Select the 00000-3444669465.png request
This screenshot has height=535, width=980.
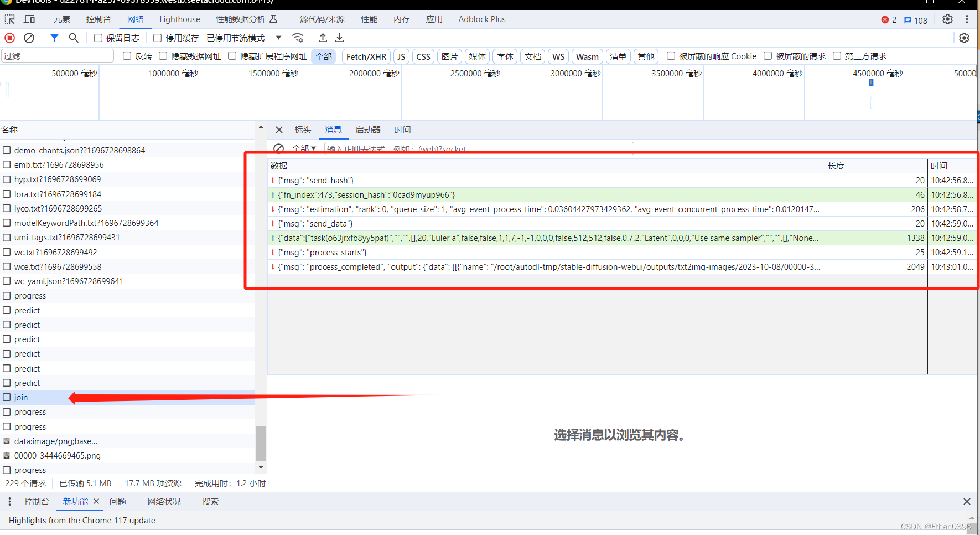point(127,456)
